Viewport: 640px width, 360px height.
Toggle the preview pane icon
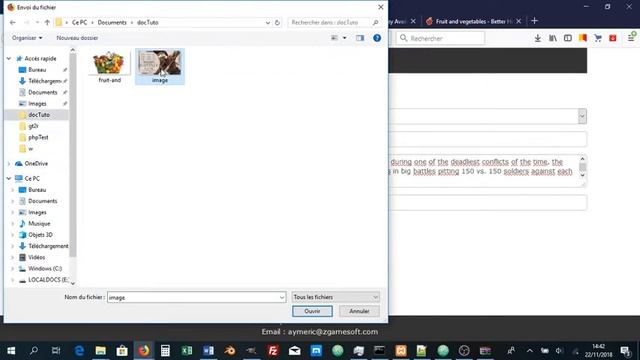click(360, 38)
